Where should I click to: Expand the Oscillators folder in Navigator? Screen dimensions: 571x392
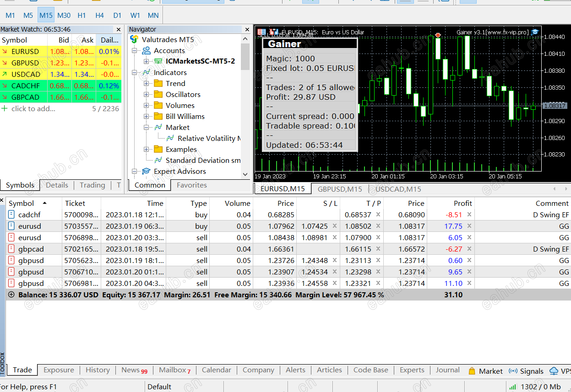tap(147, 95)
